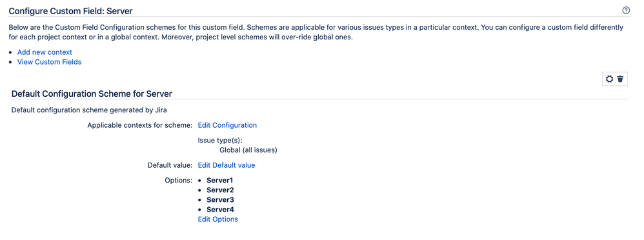The image size is (644, 240).
Task: Click the gear icon to configure scheme
Action: coord(610,79)
